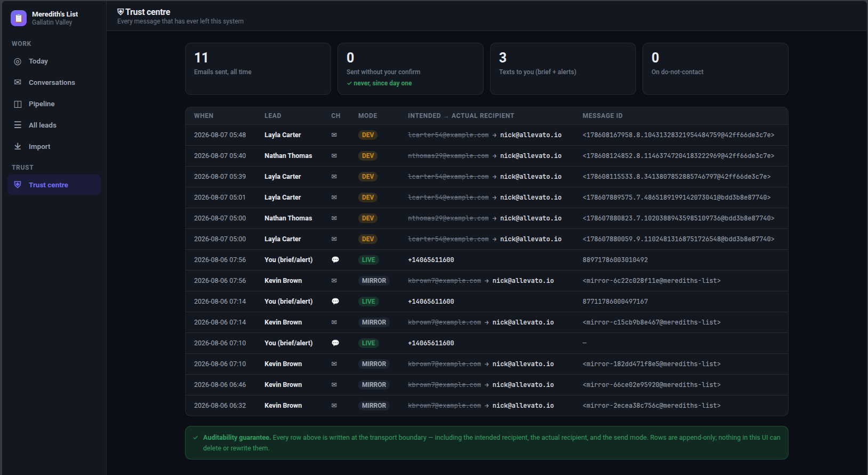Click nick@allevato.io in 05:48 row
Image resolution: width=868 pixels, height=475 pixels.
[x=531, y=135]
